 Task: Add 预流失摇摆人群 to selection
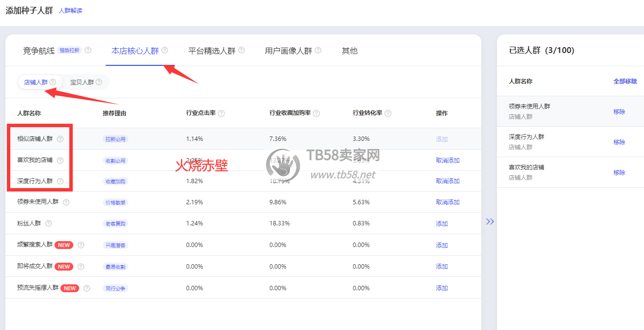442,288
